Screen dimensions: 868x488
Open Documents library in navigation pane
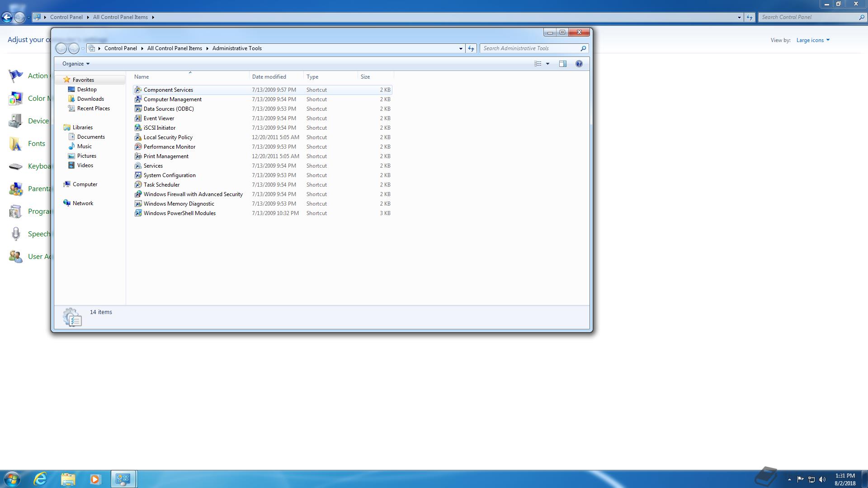[x=91, y=137]
